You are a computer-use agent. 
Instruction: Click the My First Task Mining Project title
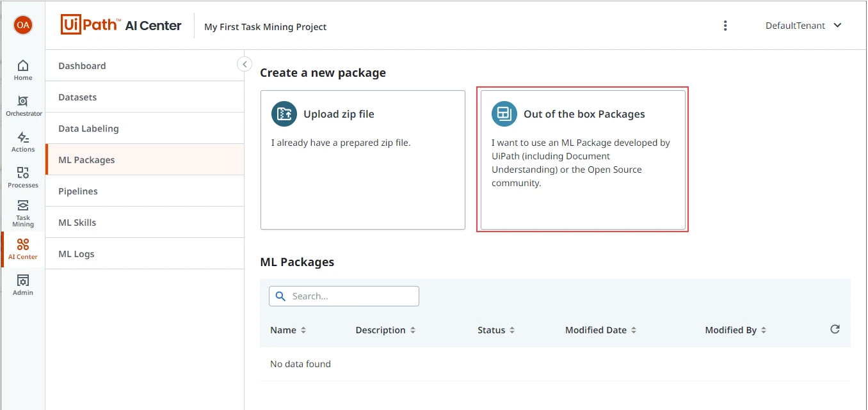tap(265, 27)
